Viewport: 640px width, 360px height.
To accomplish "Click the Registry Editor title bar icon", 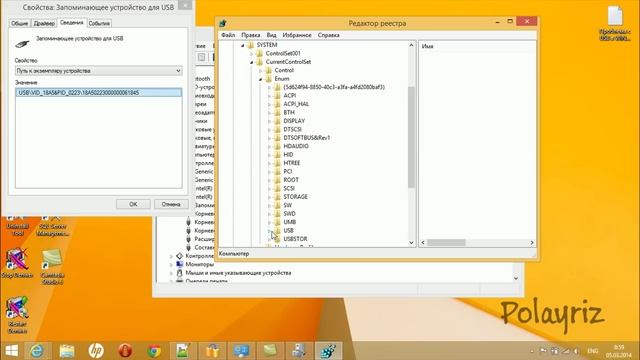I will 223,23.
